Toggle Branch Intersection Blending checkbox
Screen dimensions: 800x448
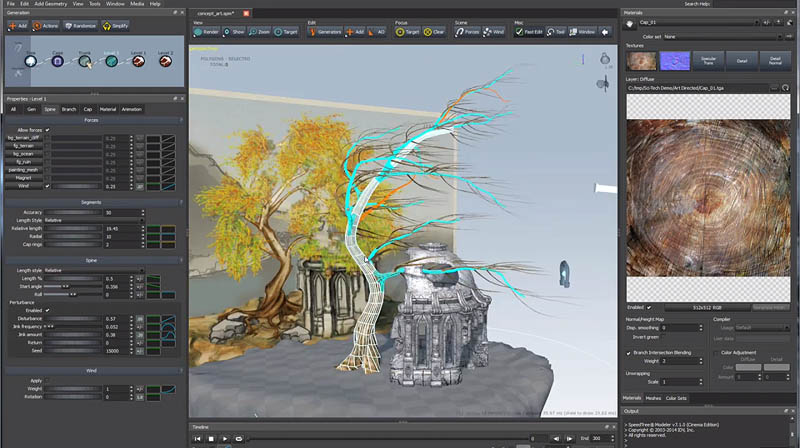coord(629,353)
